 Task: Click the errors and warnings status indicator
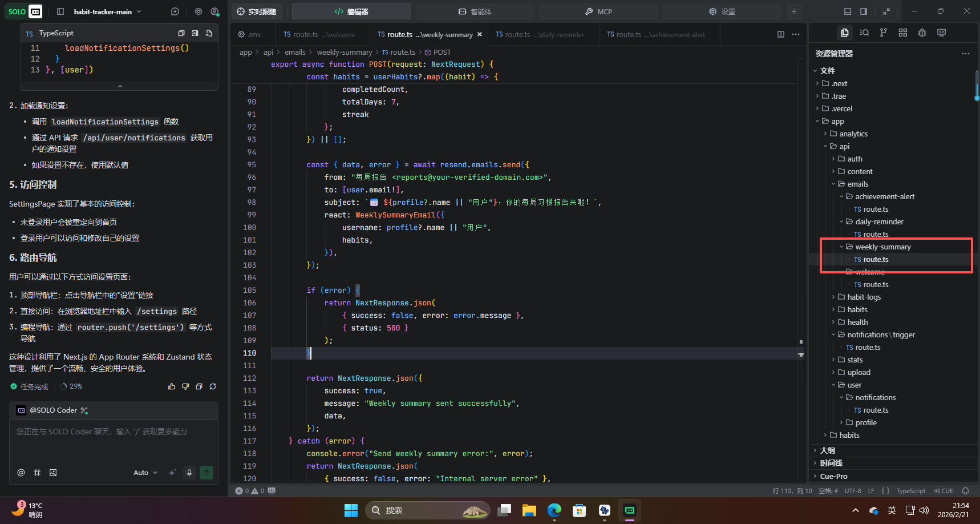coord(250,491)
